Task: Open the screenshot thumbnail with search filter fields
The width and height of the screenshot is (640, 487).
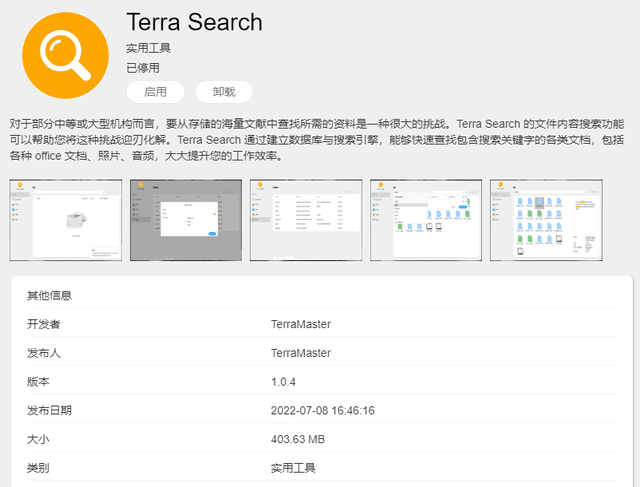Action: coord(426,220)
